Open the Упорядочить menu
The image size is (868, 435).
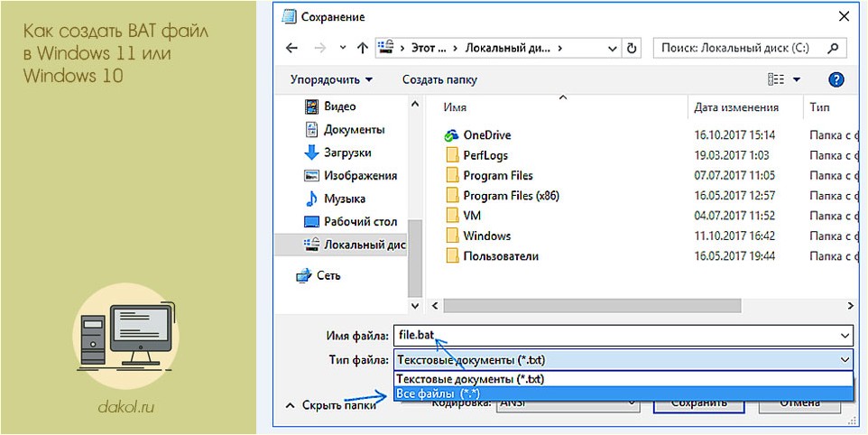331,79
